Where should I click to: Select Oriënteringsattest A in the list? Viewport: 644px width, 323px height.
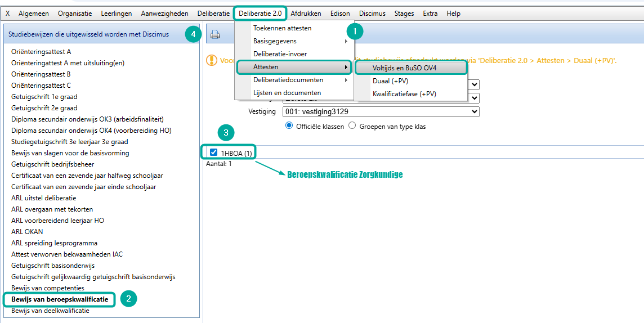point(41,52)
